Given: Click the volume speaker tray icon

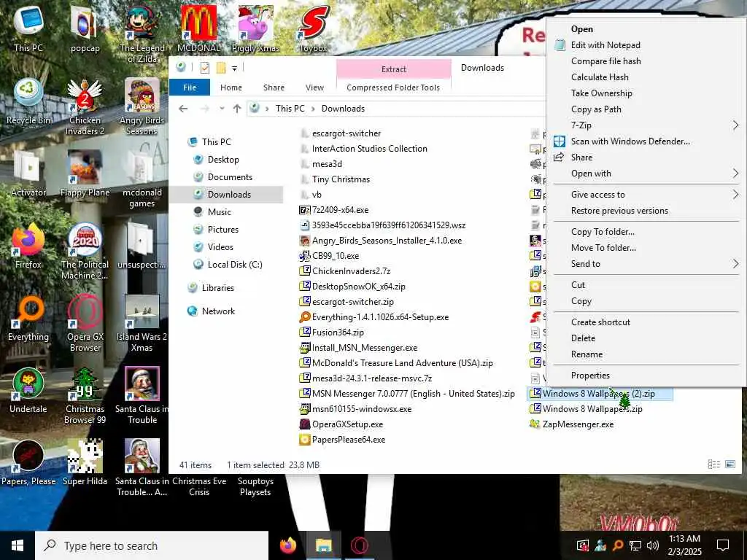Looking at the screenshot, I should click(x=653, y=545).
